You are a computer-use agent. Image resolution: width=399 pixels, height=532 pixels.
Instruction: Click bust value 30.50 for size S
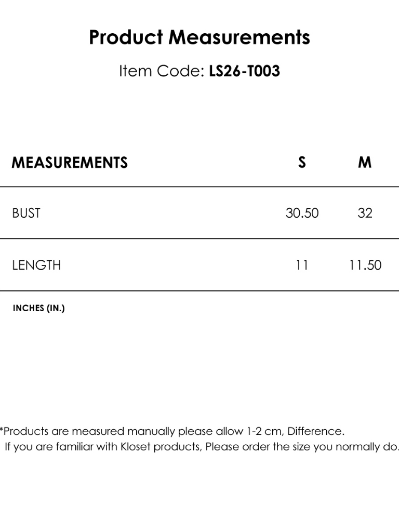[302, 213]
